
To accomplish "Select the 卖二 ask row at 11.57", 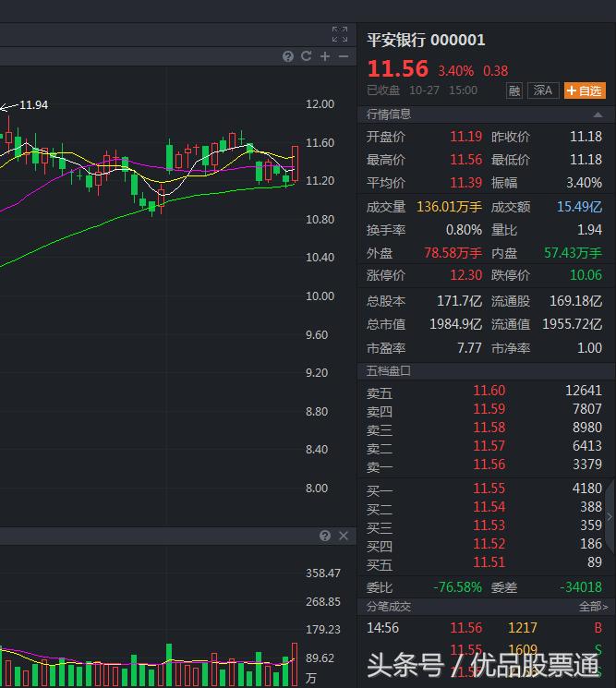I will tap(484, 446).
